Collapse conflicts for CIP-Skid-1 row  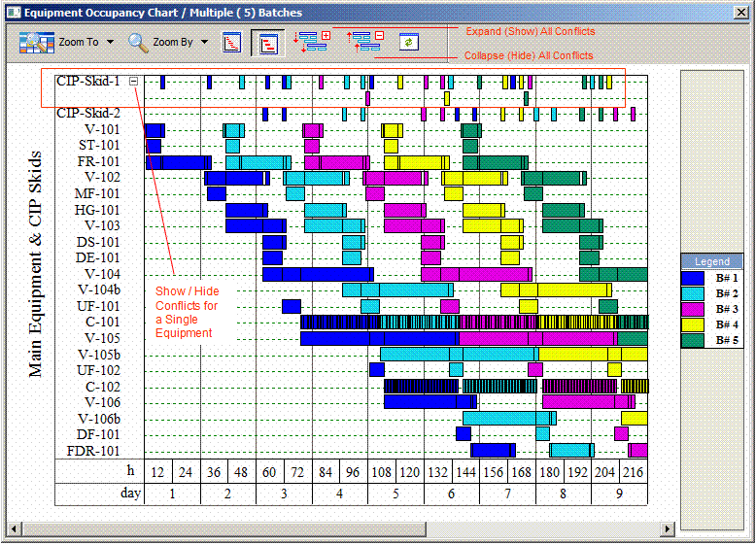tap(134, 82)
